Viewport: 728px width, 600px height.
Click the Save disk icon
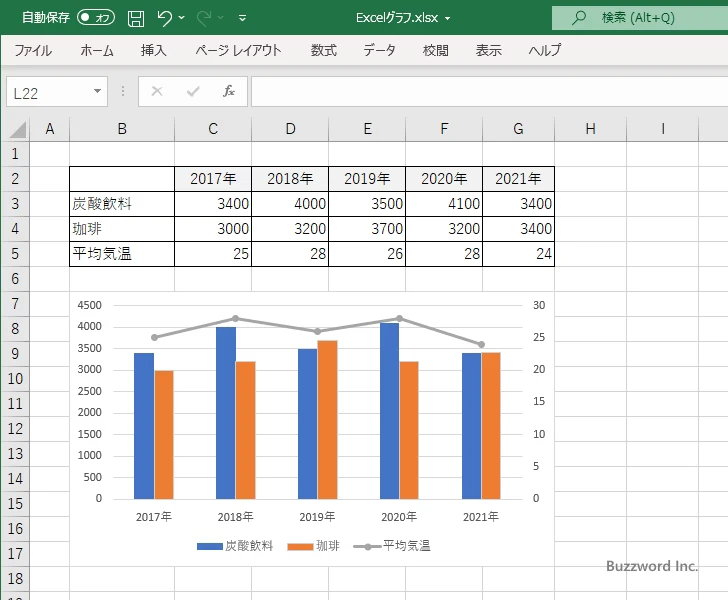tap(136, 18)
